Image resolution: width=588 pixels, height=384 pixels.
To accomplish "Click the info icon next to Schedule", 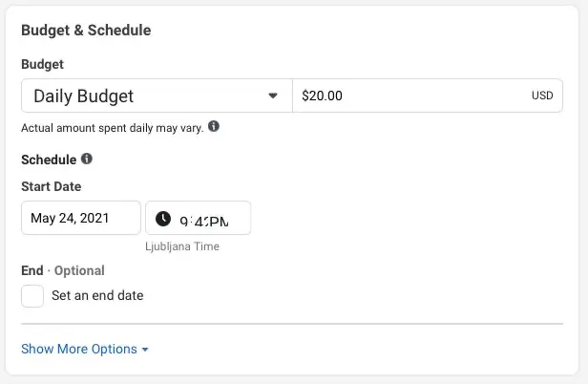I will [x=87, y=159].
